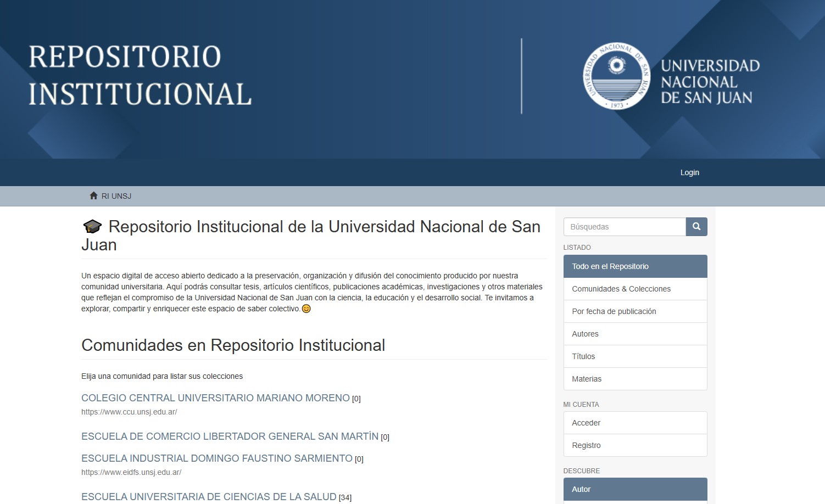Browse Comunidades & Colecciones

621,289
